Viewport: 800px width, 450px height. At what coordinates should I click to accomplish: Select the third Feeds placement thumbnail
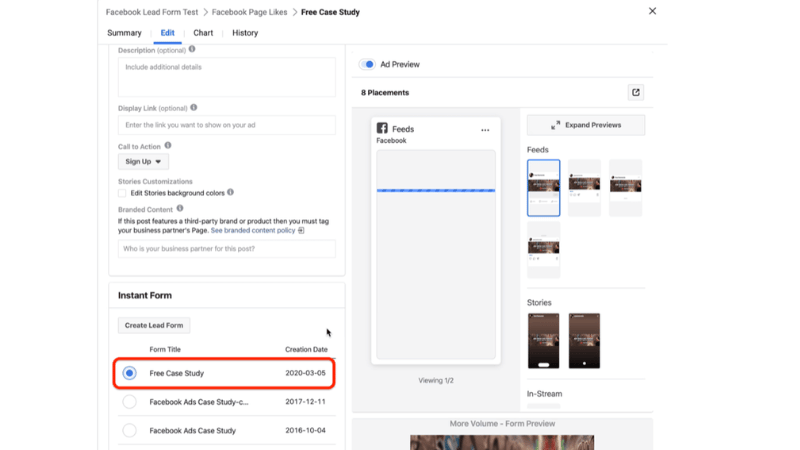pyautogui.click(x=626, y=188)
